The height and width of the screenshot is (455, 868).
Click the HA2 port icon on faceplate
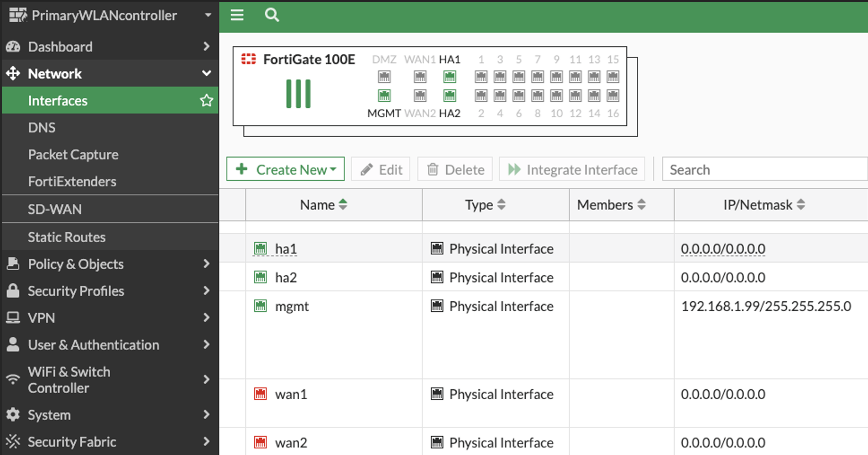449,96
